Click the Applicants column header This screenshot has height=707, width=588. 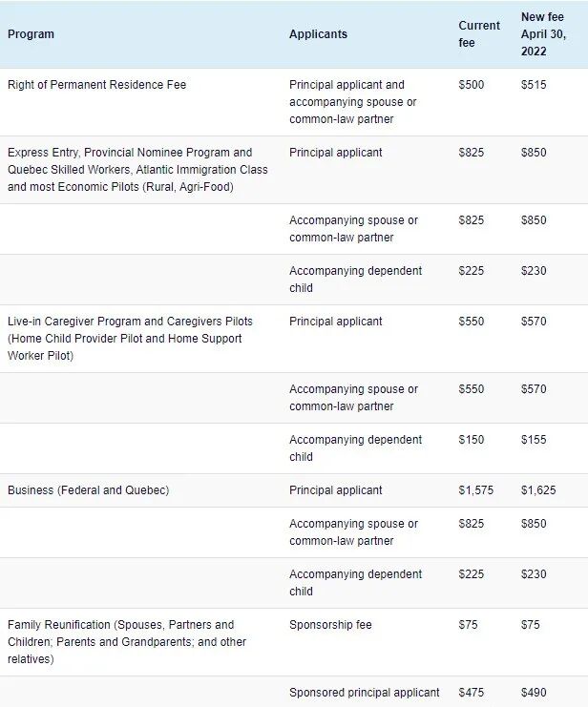(x=318, y=34)
